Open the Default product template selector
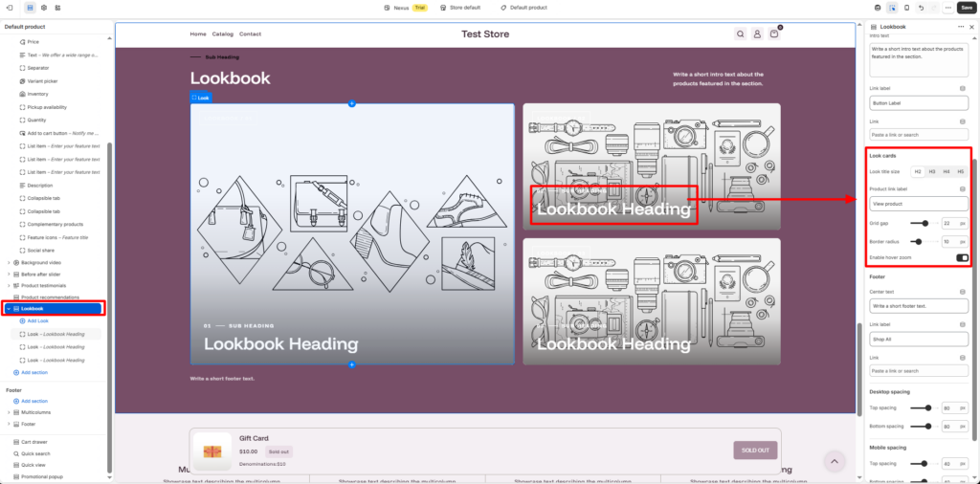 (x=523, y=8)
